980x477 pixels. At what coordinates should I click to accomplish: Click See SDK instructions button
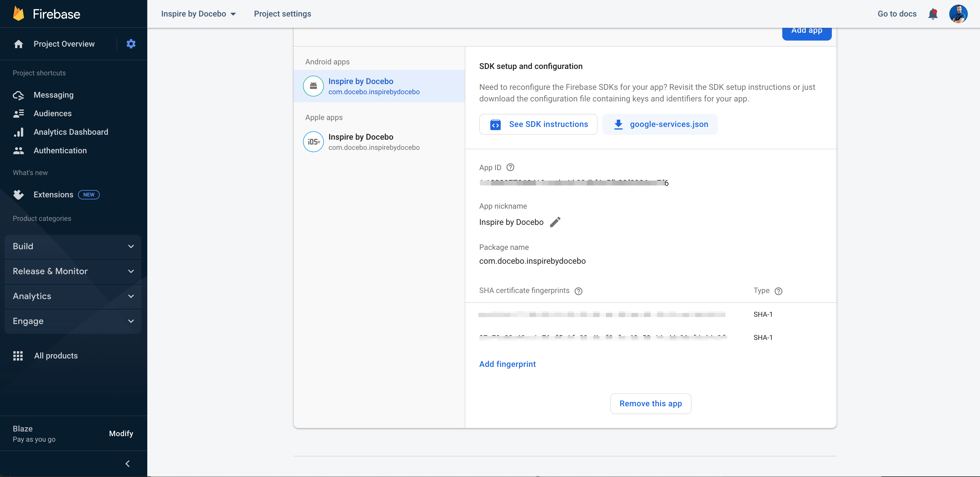(x=538, y=124)
